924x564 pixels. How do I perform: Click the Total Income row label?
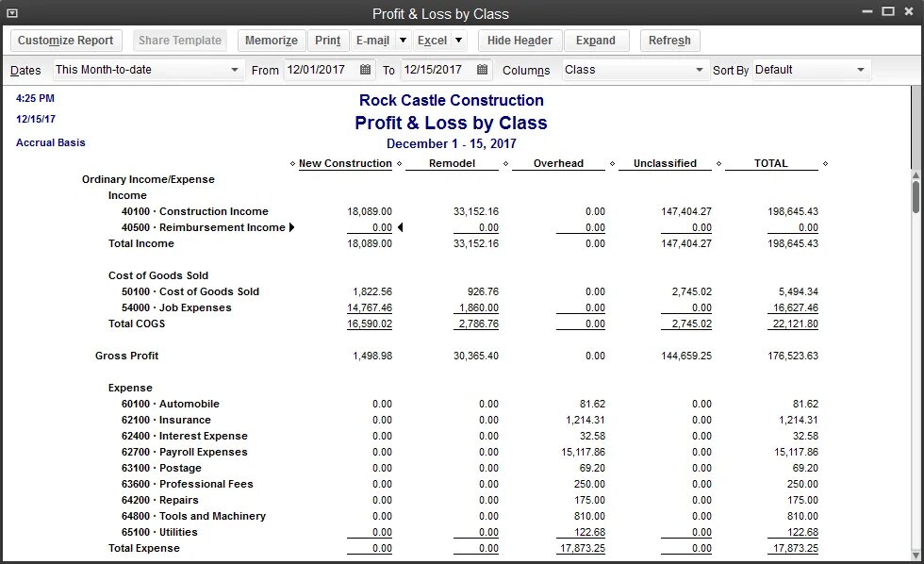pos(140,243)
